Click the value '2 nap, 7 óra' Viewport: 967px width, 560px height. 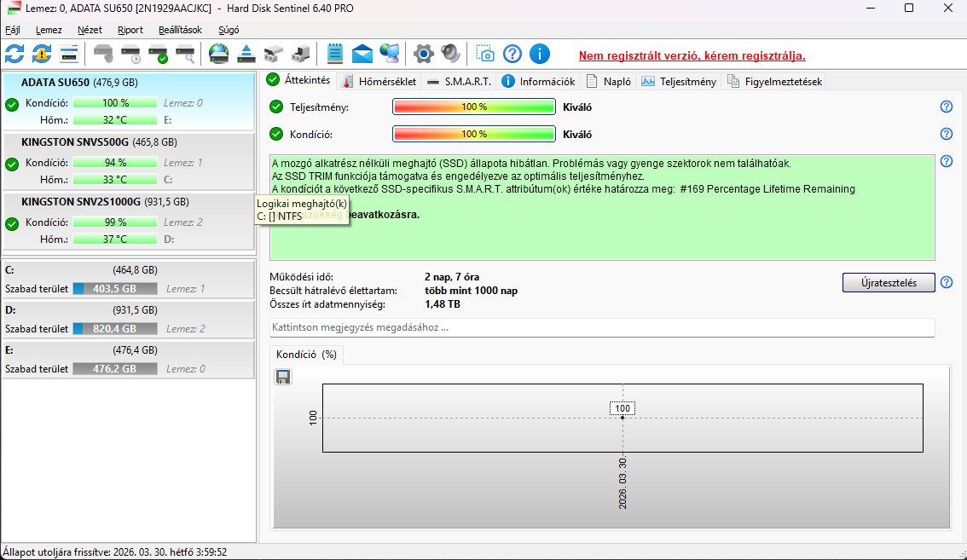(452, 277)
